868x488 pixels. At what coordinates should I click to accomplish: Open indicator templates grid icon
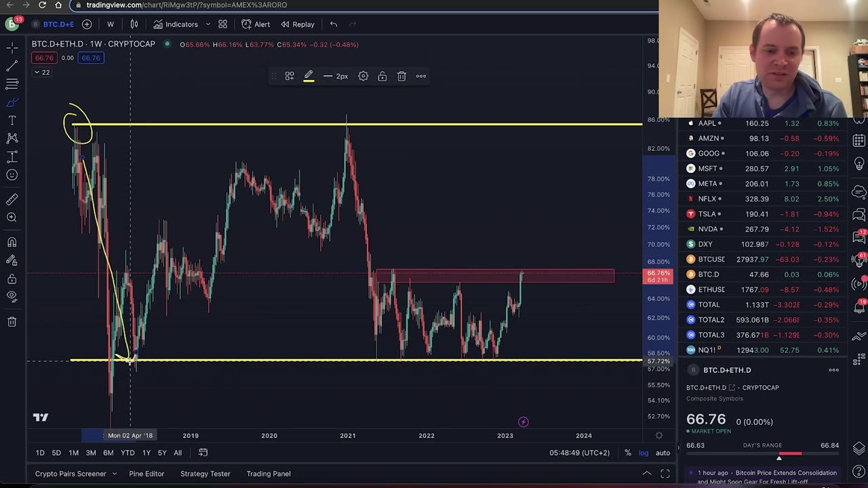tap(222, 24)
